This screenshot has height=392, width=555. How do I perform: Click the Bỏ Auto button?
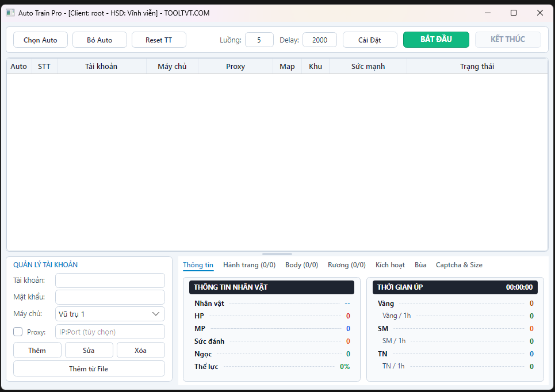click(x=99, y=40)
